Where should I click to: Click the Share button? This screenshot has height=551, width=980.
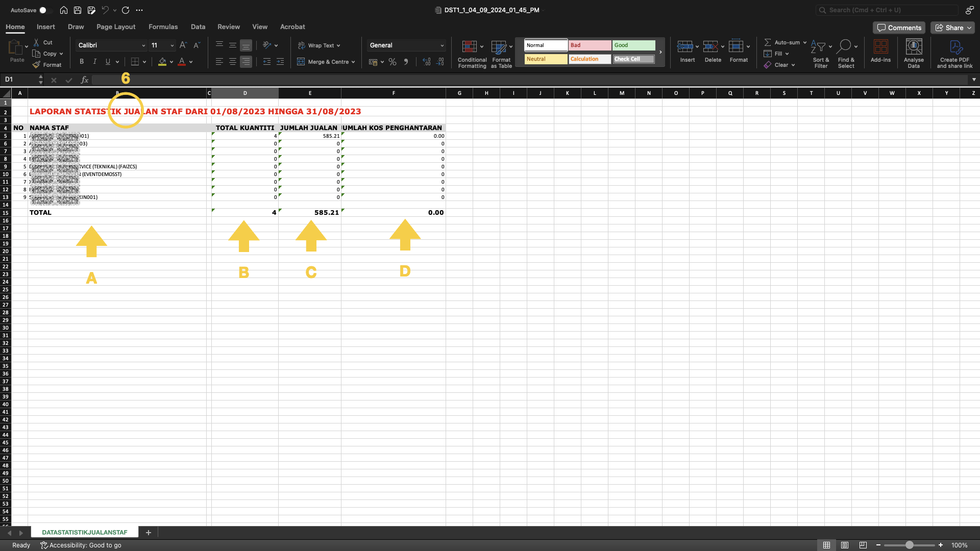[952, 28]
